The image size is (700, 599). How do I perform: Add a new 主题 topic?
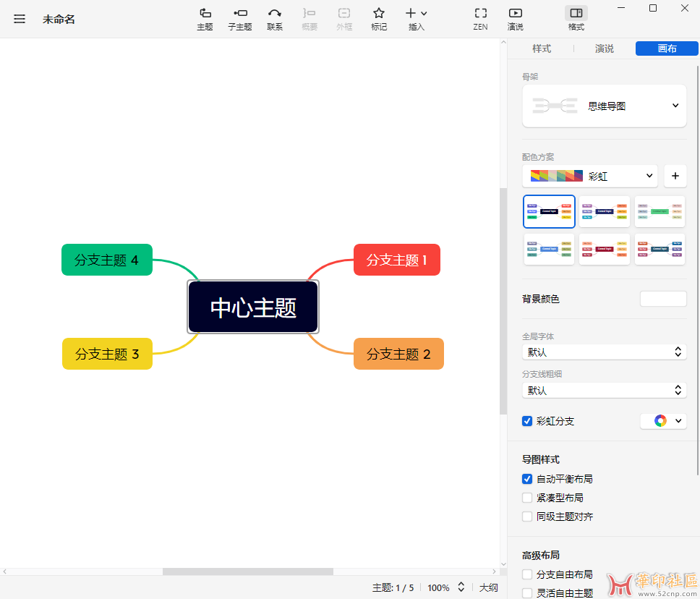[x=205, y=20]
